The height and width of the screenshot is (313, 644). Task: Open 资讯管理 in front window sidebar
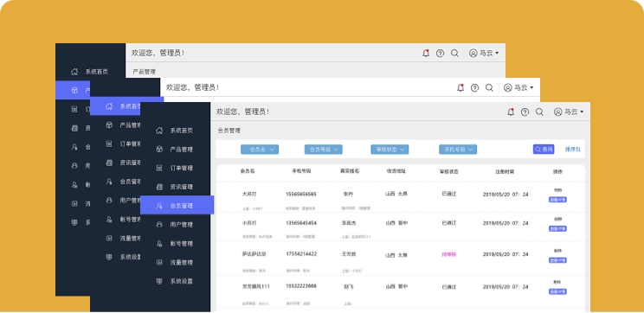pos(182,187)
